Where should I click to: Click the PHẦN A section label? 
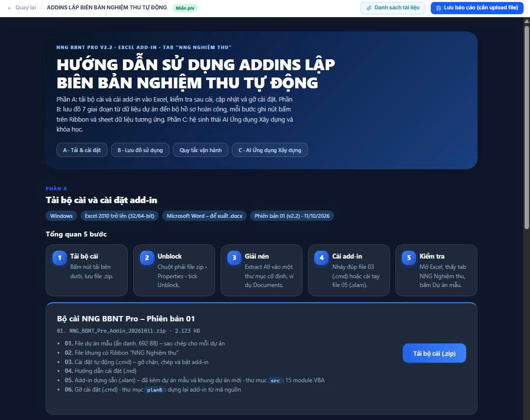tap(56, 189)
